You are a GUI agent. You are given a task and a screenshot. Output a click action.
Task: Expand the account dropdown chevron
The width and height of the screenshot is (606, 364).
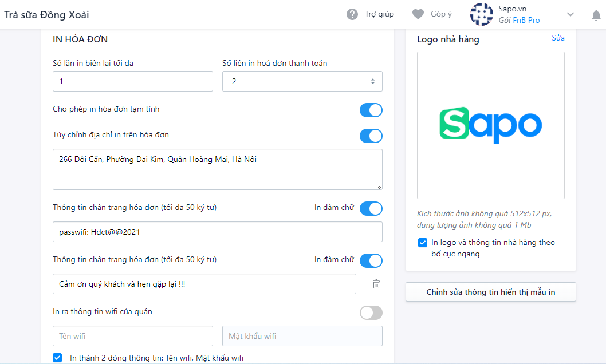(570, 14)
